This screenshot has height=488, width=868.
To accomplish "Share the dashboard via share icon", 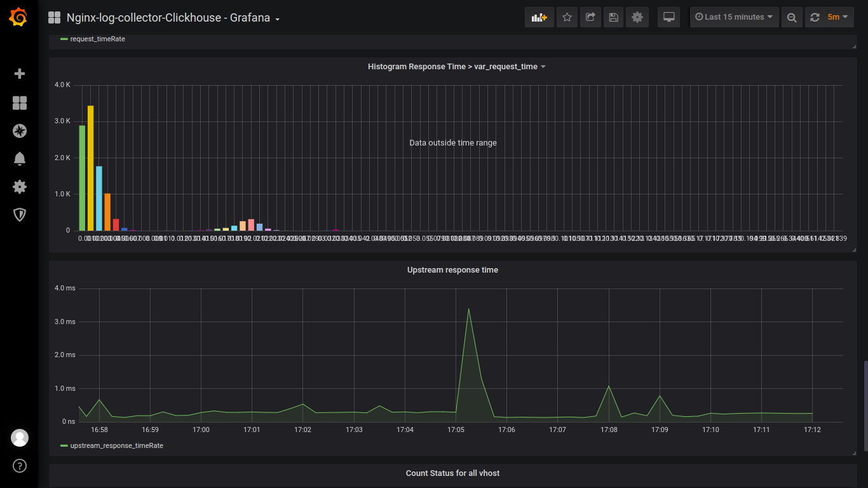I will pyautogui.click(x=590, y=17).
